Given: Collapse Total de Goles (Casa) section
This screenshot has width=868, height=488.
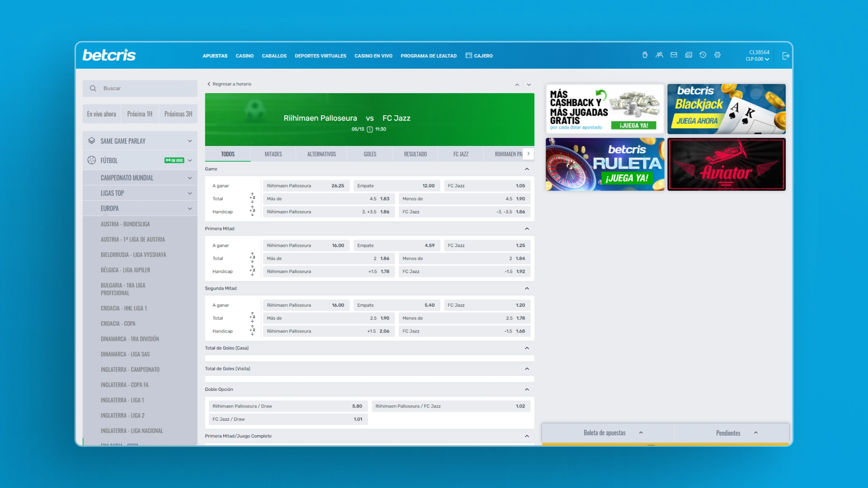Looking at the screenshot, I should click(527, 348).
